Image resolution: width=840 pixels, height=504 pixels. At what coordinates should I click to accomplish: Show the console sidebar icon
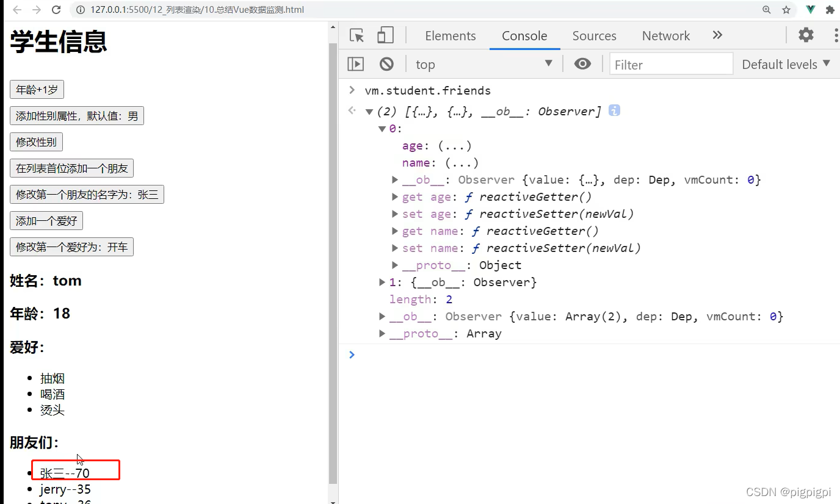click(x=355, y=64)
